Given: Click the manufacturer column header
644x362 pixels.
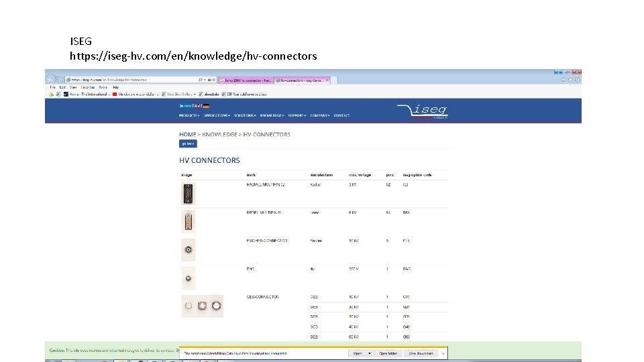Looking at the screenshot, I should pyautogui.click(x=321, y=175).
